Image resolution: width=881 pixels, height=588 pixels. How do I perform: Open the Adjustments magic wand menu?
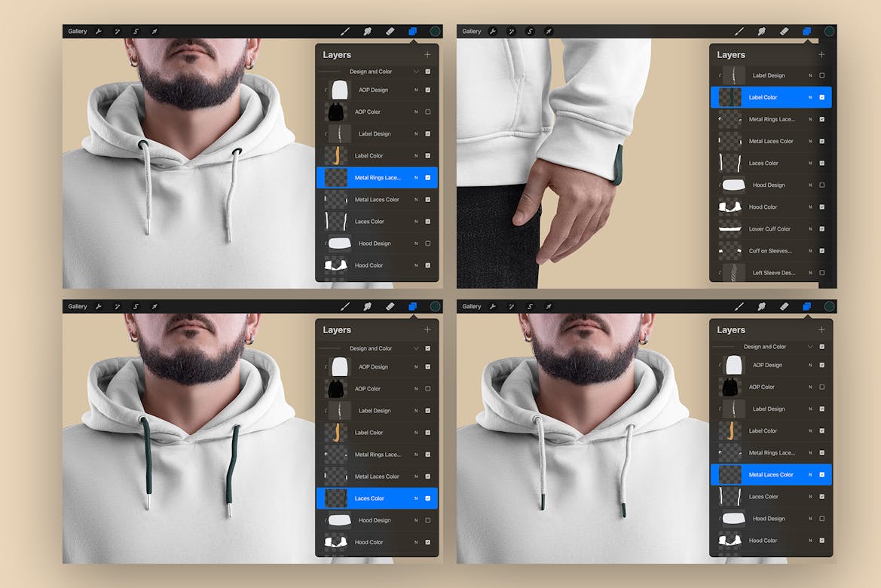click(x=117, y=31)
